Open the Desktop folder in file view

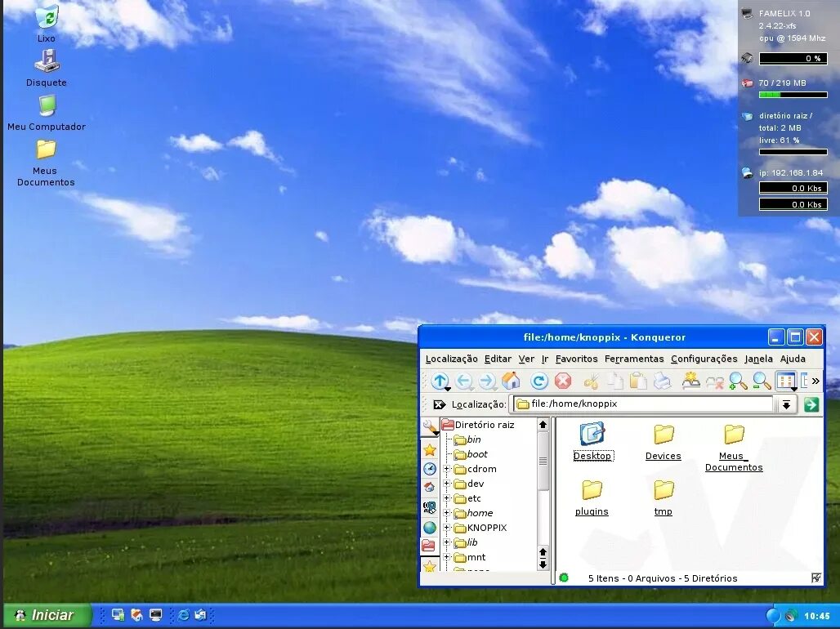[x=592, y=442]
